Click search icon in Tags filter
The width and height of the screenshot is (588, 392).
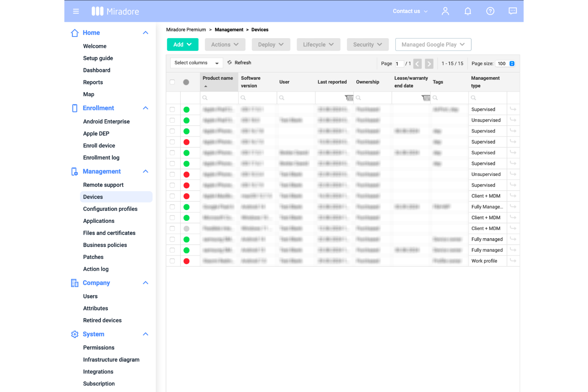(435, 98)
